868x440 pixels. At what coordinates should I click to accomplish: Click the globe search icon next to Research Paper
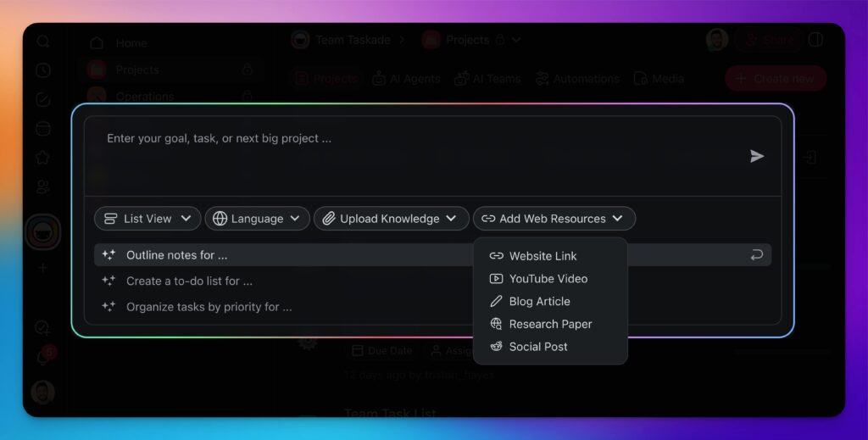click(x=496, y=324)
